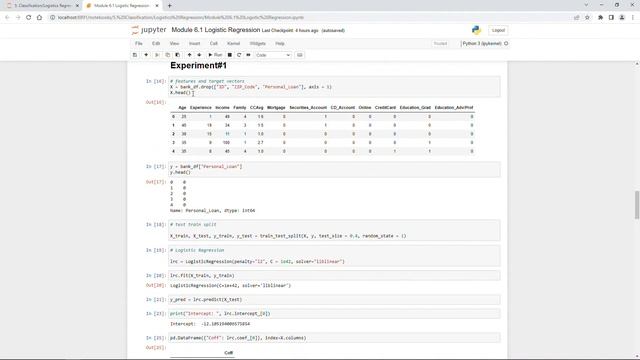Screen dimensions: 640x360
Task: Click the Income column header
Action: click(x=222, y=107)
